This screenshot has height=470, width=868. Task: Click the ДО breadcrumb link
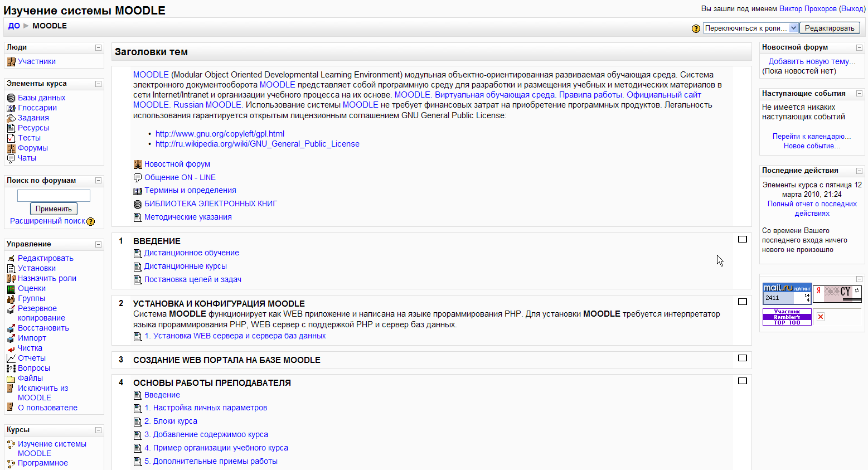coord(14,26)
